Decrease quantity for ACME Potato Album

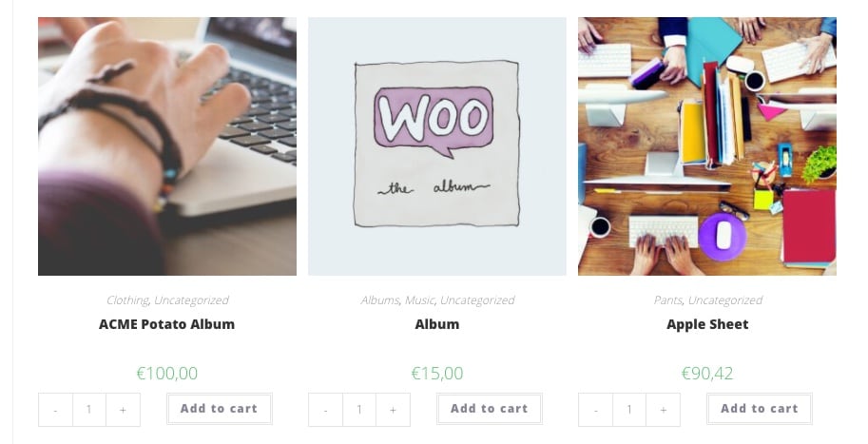coord(55,410)
